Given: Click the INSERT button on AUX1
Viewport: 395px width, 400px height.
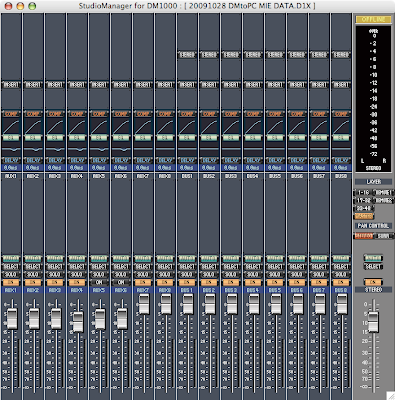Looking at the screenshot, I should [x=11, y=85].
